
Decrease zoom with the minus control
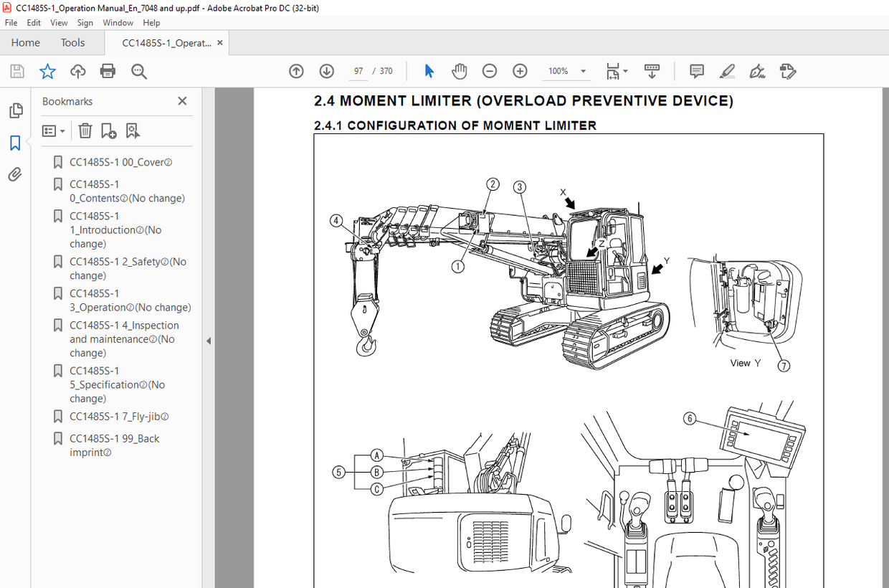(x=490, y=71)
